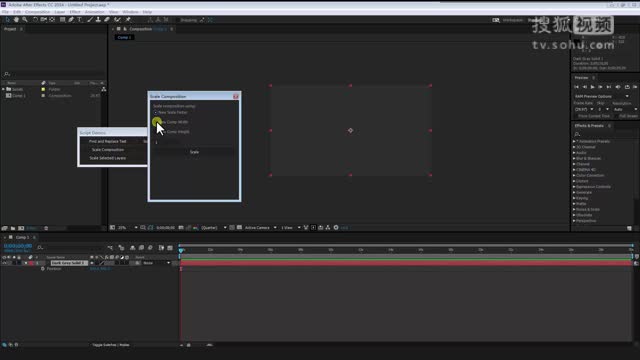This screenshot has height=360, width=640.
Task: Select the Puppet Pin tool
Action: [x=128, y=20]
